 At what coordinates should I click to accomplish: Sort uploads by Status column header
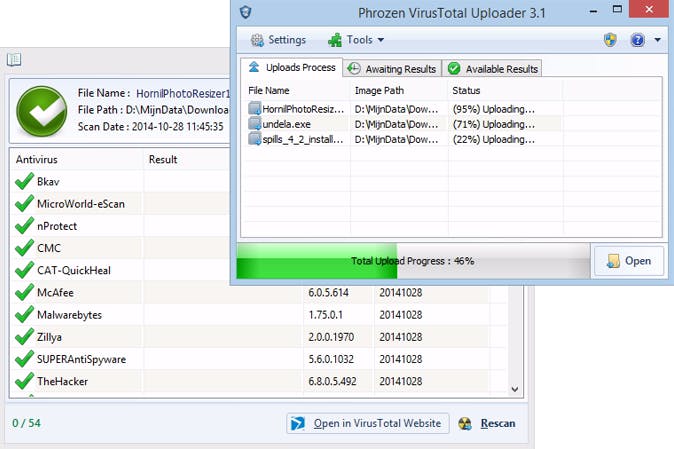pyautogui.click(x=506, y=91)
